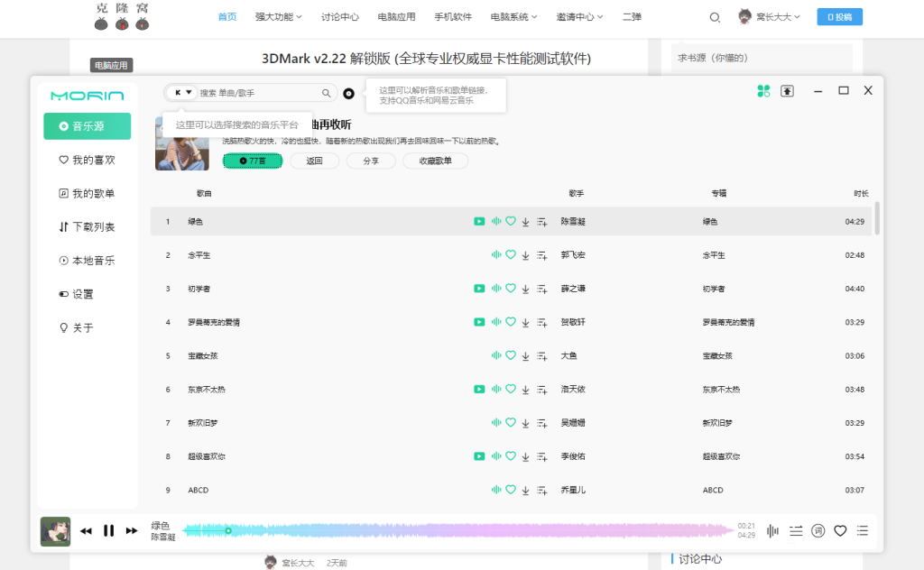Image resolution: width=924 pixels, height=570 pixels.
Task: Favorite 新欢旧梦 with heart icon
Action: [x=511, y=422]
